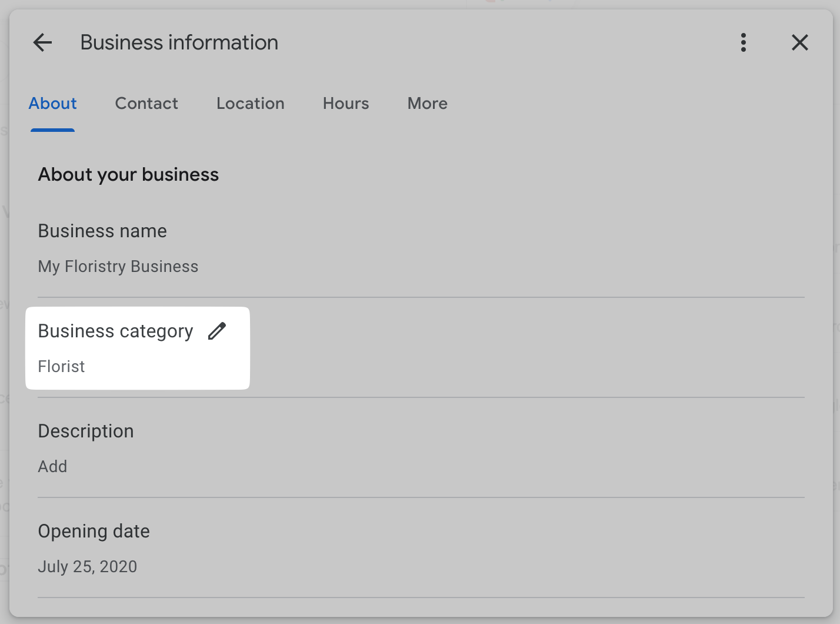Switch to the Hours tab

tap(345, 104)
